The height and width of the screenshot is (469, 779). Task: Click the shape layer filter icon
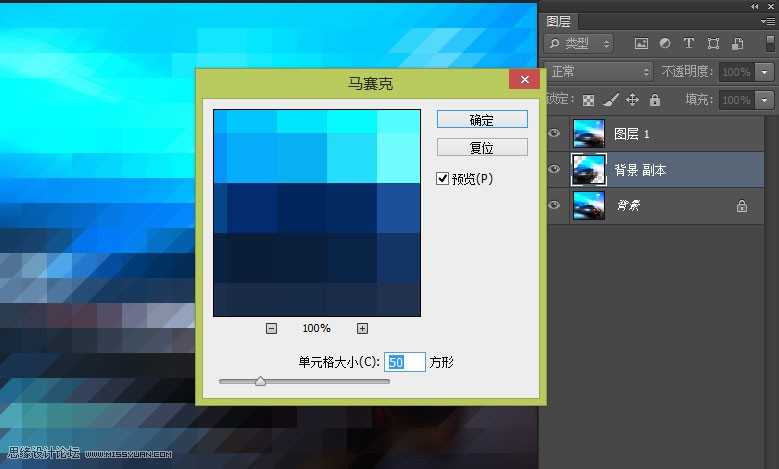713,44
